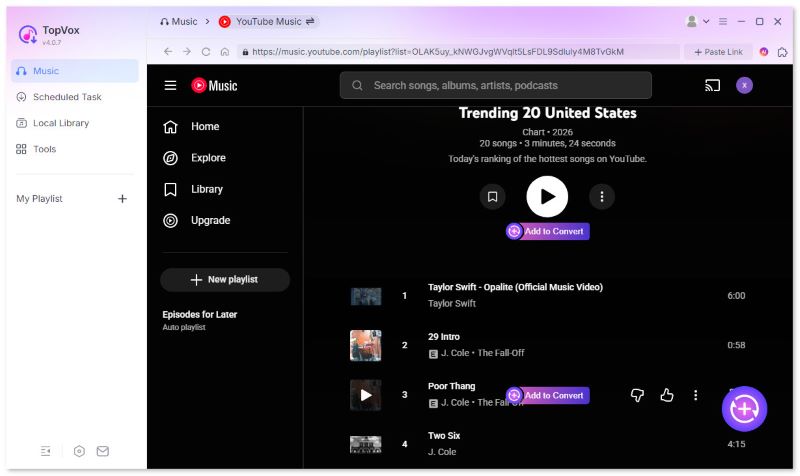Click 29 Intro album thumbnail

pos(366,345)
